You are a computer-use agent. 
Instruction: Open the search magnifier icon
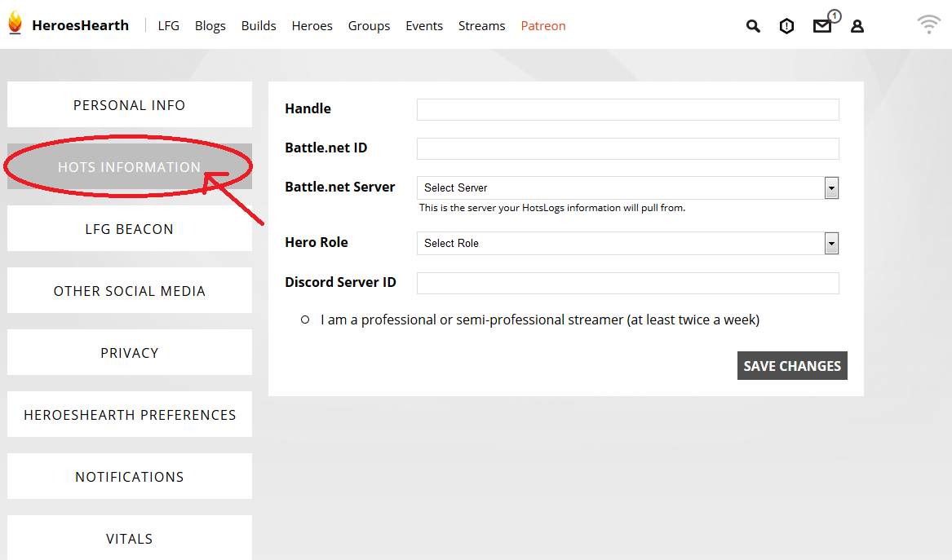(753, 26)
